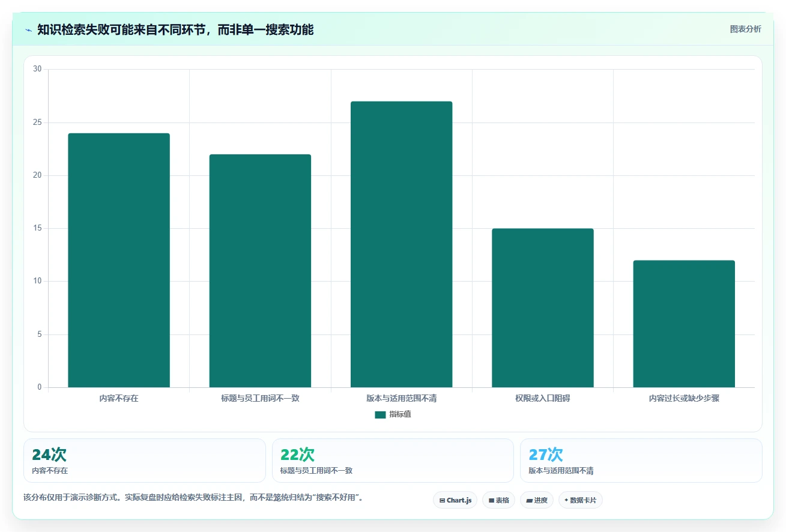The image size is (786, 532).
Task: Click the y-axis value 10
Action: [x=37, y=281]
